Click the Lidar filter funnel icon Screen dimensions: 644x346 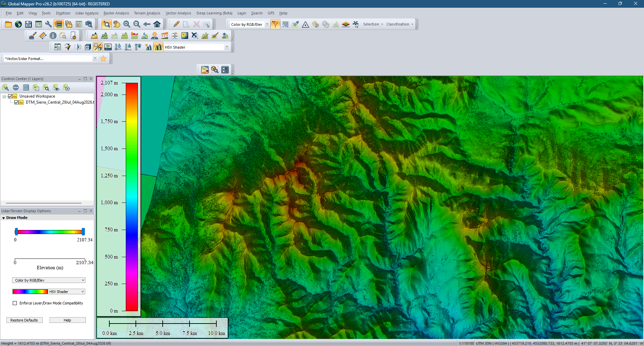coord(275,24)
